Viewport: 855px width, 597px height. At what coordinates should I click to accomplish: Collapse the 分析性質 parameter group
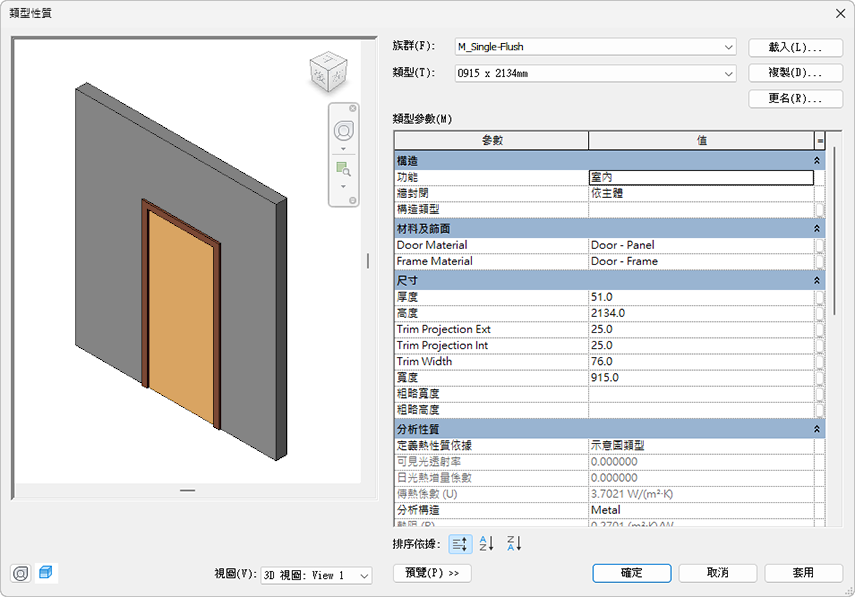click(817, 429)
